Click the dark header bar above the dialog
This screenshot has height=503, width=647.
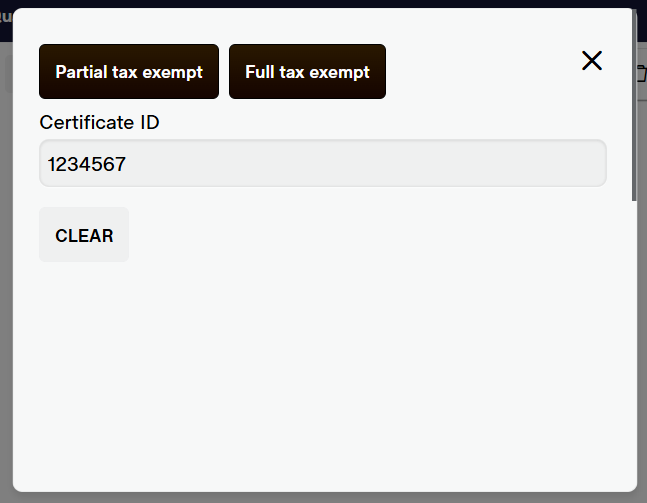click(324, 4)
